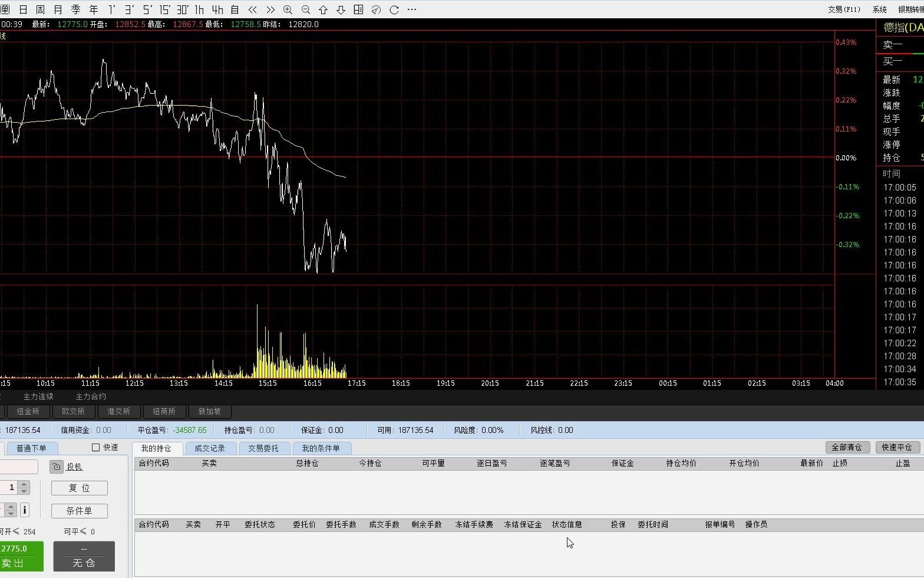This screenshot has height=578, width=924.
Task: Click the 全部清仓 button
Action: 847,448
